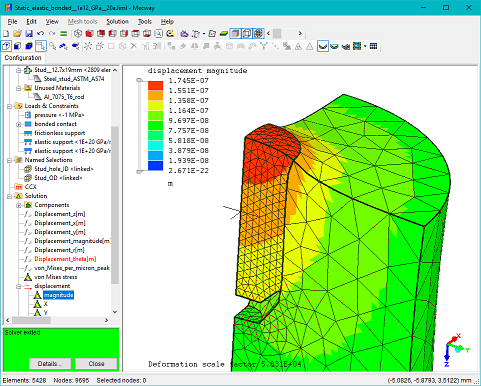Open the table grid icon
Image resolution: width=481 pixels, height=386 pixels.
point(373,46)
